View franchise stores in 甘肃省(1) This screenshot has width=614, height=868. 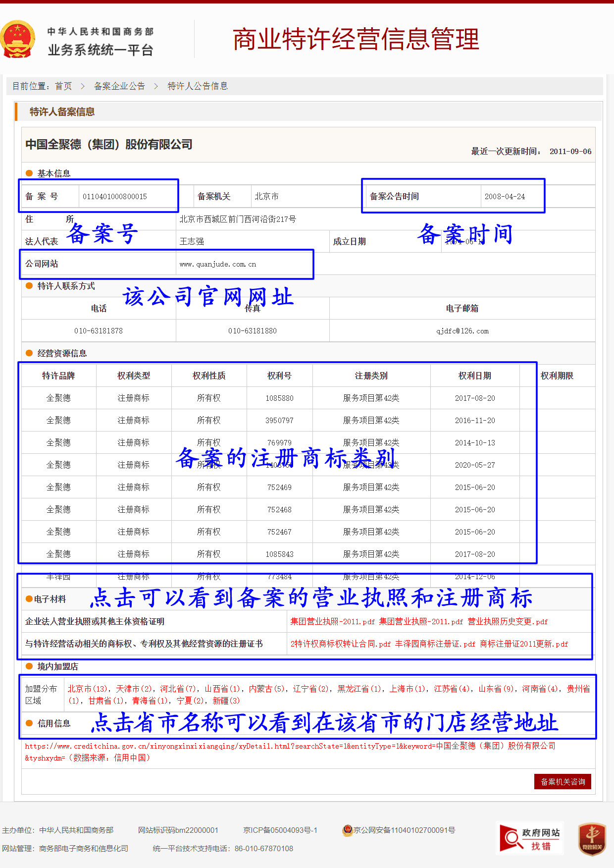click(x=106, y=701)
